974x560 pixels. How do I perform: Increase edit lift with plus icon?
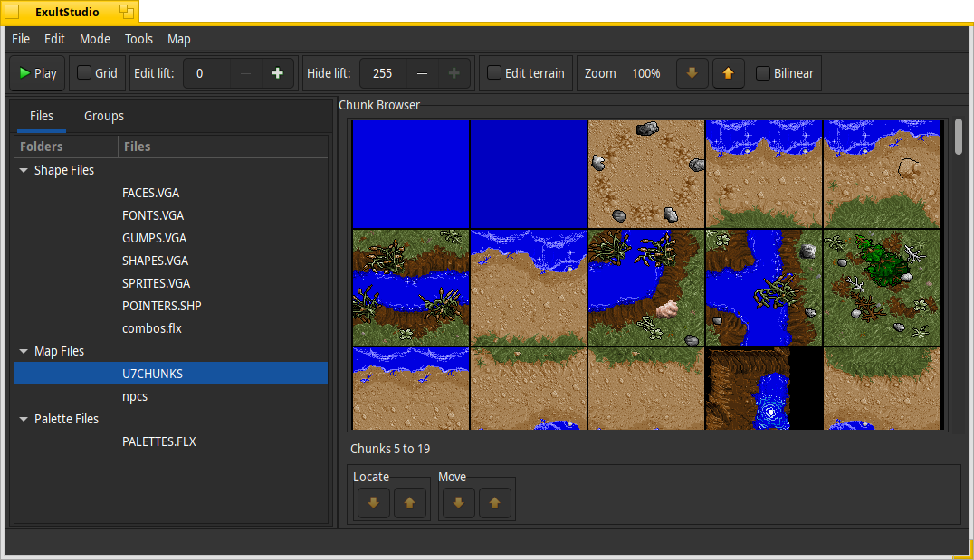click(x=277, y=73)
